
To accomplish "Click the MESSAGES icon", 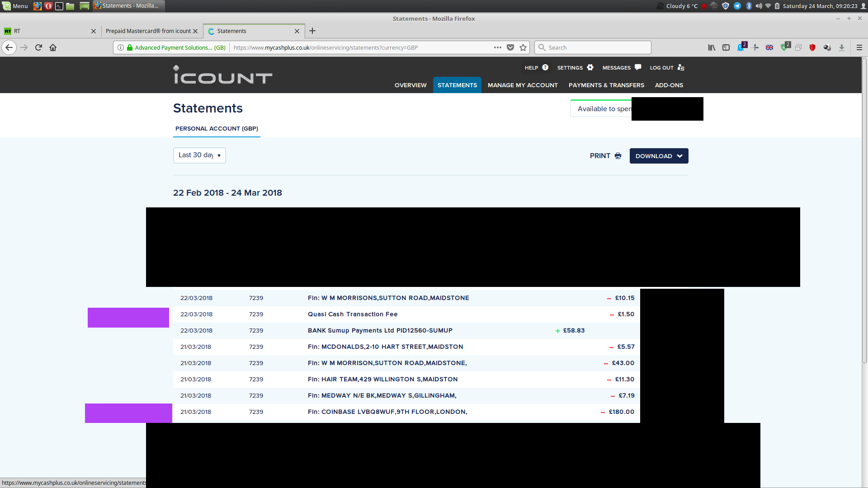I will pyautogui.click(x=637, y=67).
